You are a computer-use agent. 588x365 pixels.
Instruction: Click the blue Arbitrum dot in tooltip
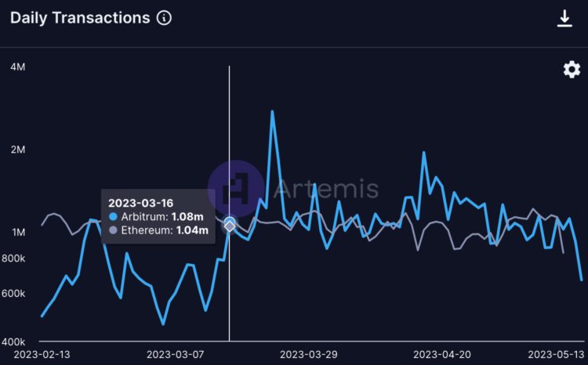(x=114, y=216)
